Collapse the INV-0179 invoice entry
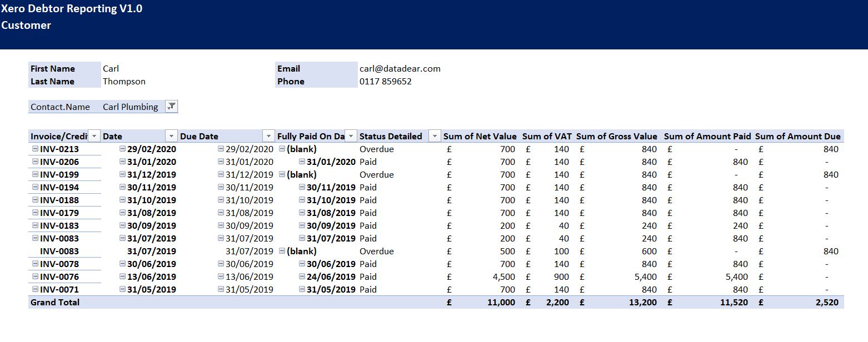 click(x=36, y=213)
